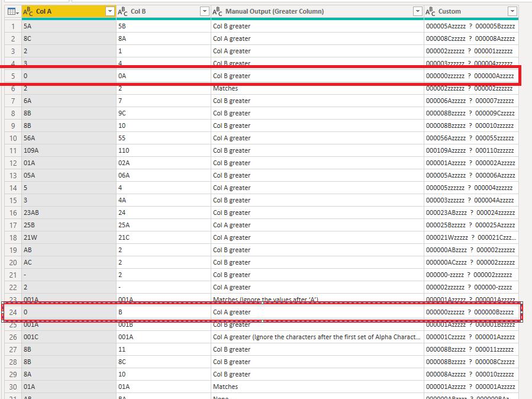The height and width of the screenshot is (399, 532).
Task: Select the Custom column header
Action: click(471, 11)
